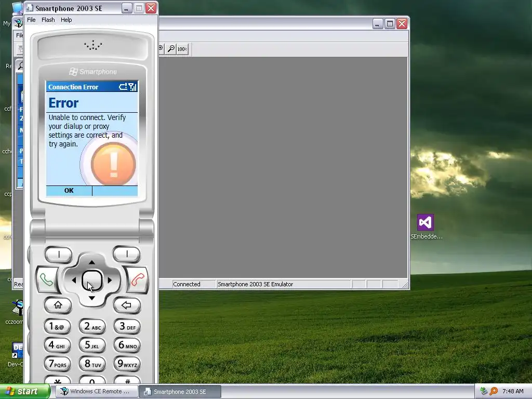
Task: Click the Connection Error title on phone
Action: click(73, 87)
